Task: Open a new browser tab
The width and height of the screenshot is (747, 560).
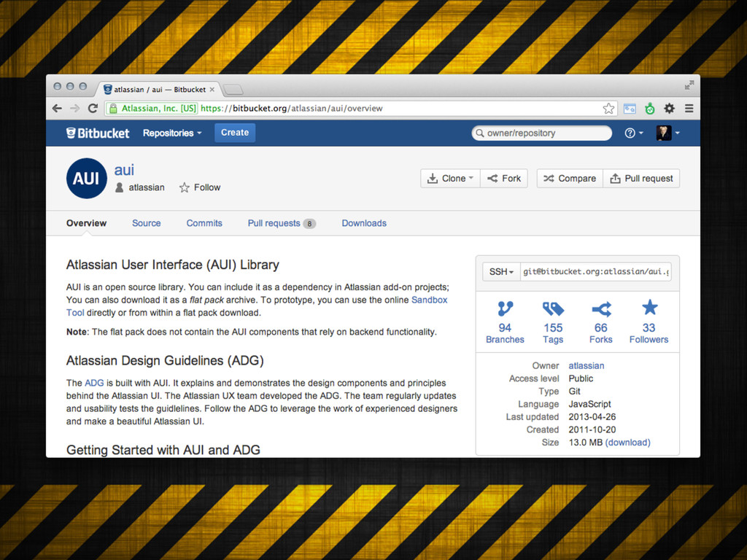Action: click(x=233, y=90)
